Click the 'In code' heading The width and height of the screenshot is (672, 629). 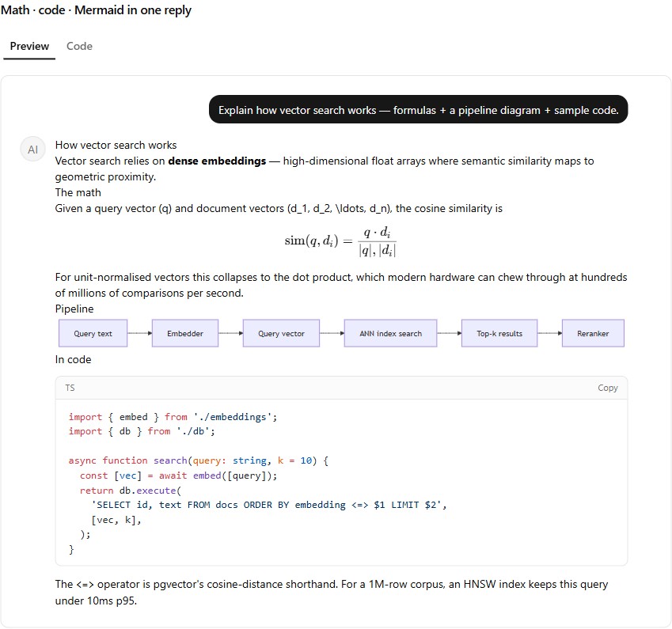pos(74,359)
